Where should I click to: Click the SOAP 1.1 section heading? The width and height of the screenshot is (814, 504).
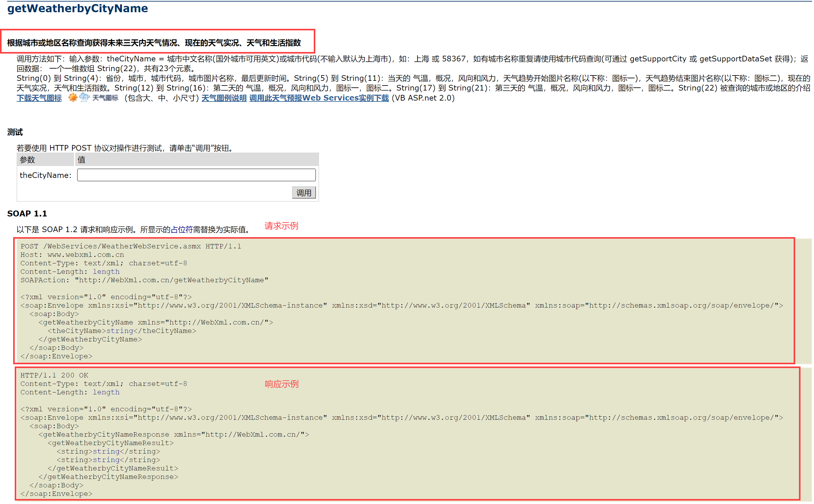[x=27, y=213]
